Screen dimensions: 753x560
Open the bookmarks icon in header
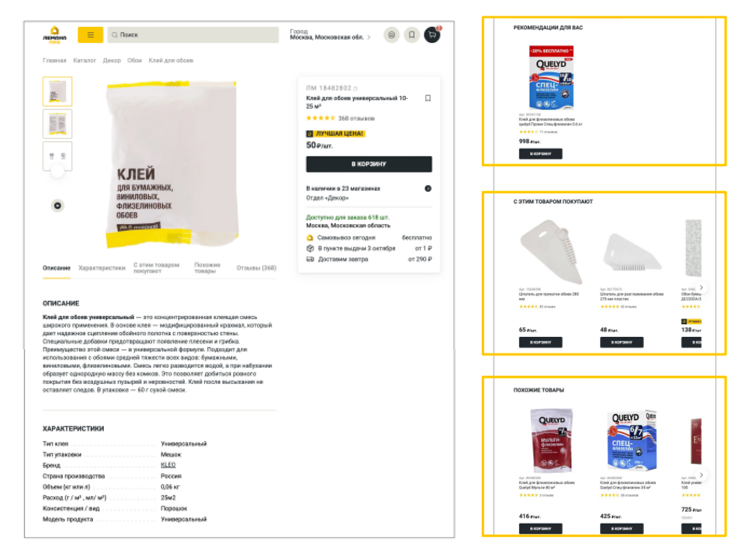[412, 35]
